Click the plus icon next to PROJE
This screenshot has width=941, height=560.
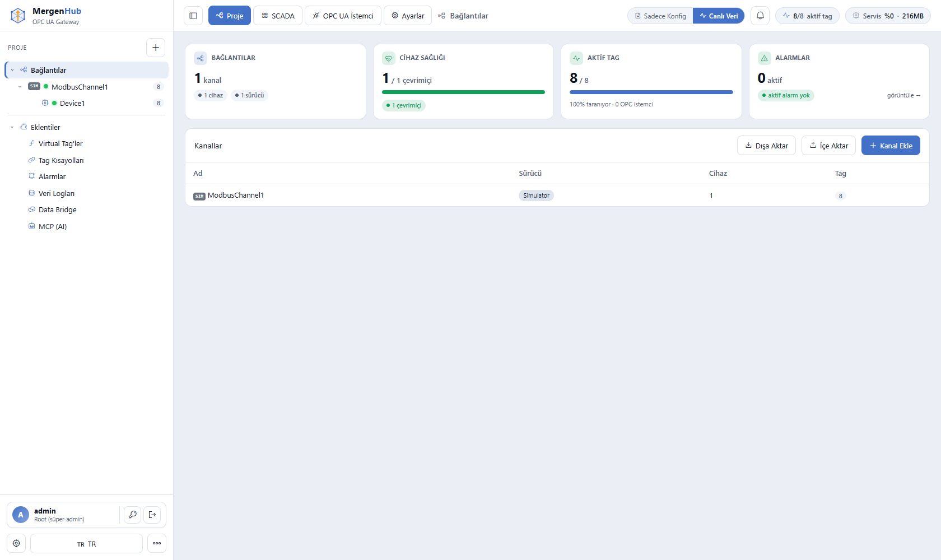[x=156, y=48]
